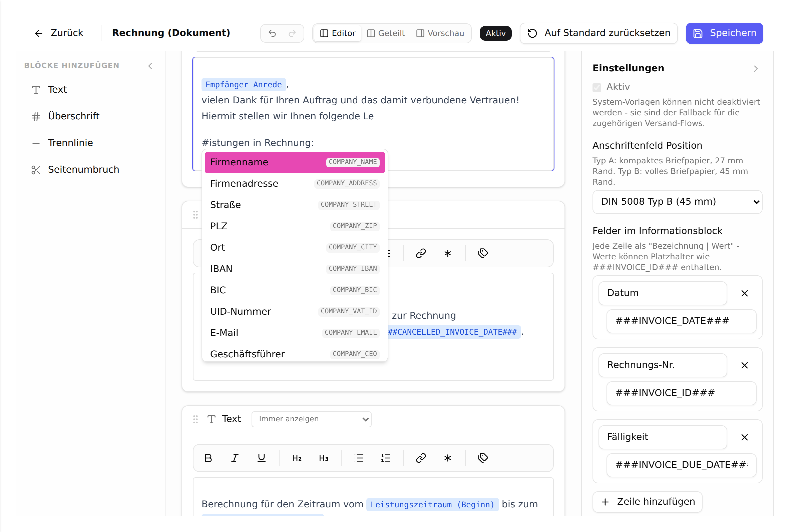Remove the Fälligkeit field row
This screenshot has width=790, height=532.
tap(744, 437)
